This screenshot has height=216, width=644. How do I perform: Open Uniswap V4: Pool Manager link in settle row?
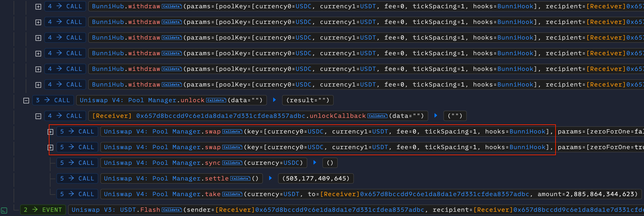point(152,179)
